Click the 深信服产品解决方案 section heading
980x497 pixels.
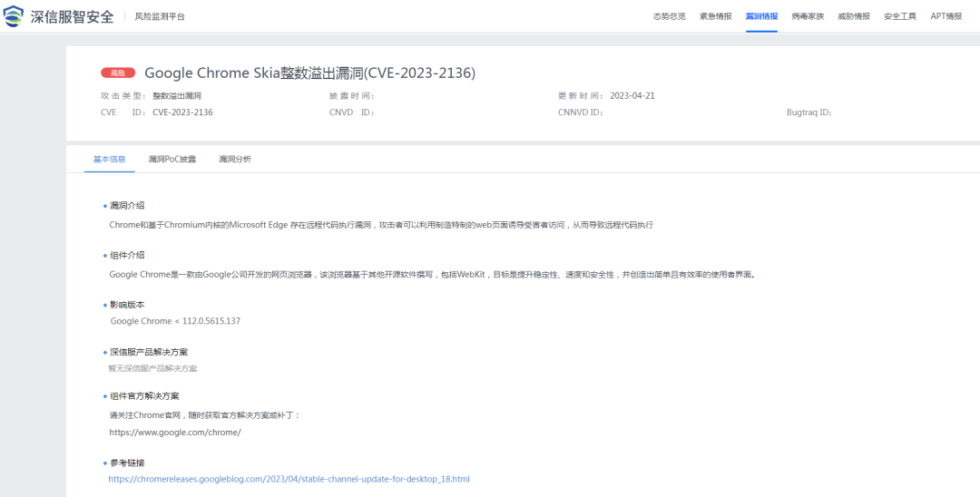(x=149, y=352)
